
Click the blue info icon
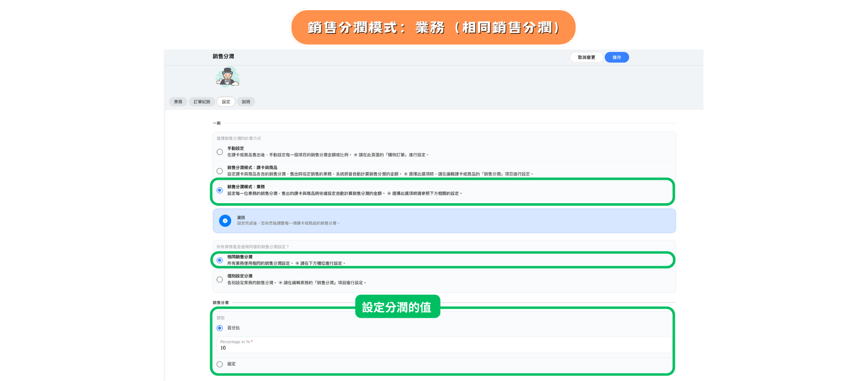225,221
